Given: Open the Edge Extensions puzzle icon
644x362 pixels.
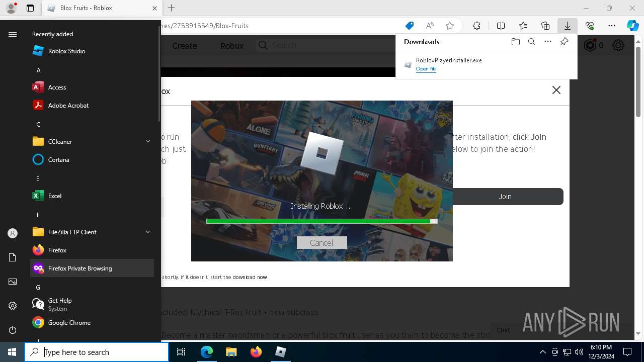Looking at the screenshot, I should click(476, 26).
